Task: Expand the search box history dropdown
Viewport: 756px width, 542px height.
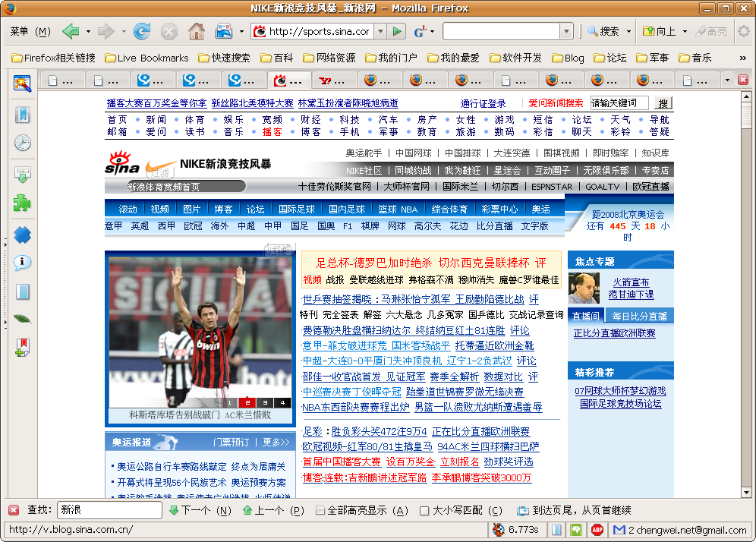Action: click(566, 32)
